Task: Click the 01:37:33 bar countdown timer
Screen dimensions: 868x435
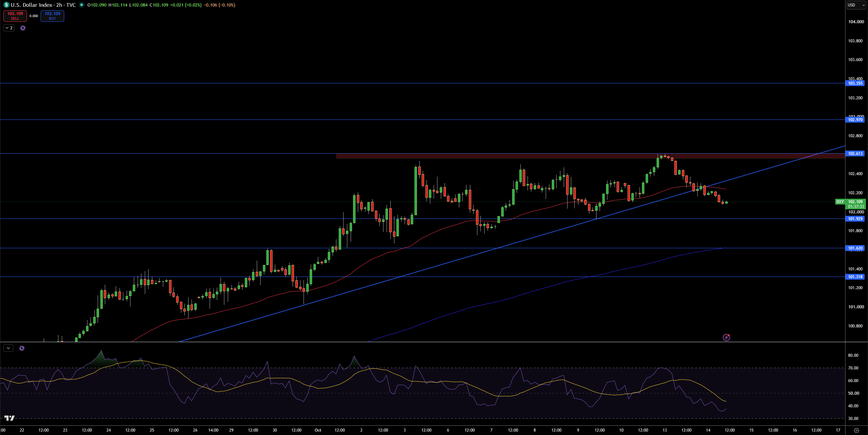Action: click(856, 207)
